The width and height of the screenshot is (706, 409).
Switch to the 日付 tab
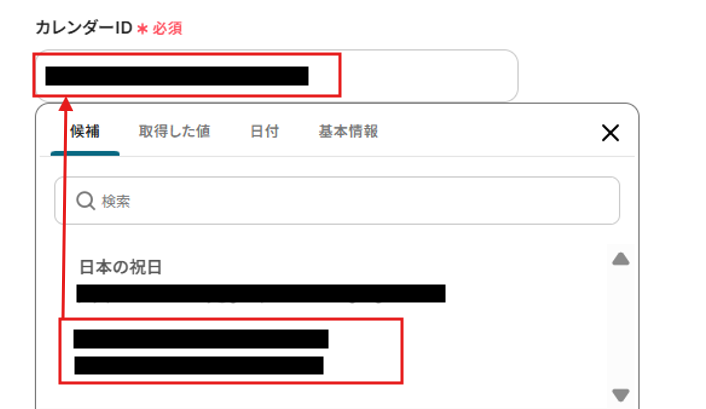[264, 132]
